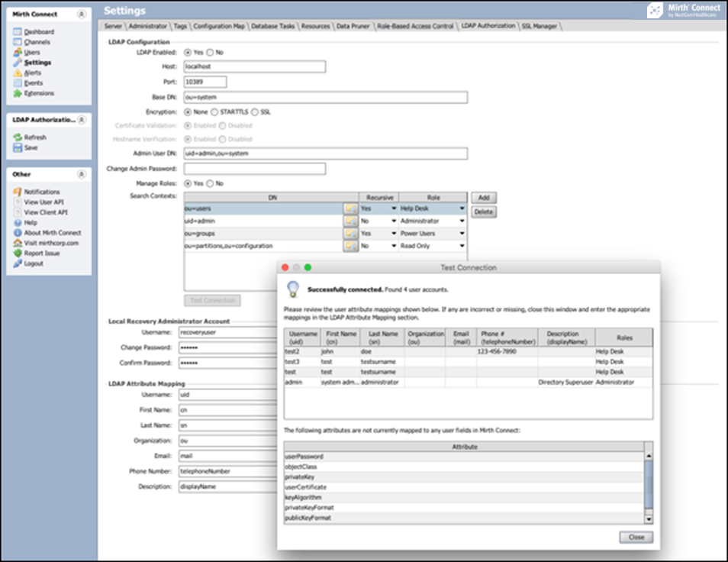Viewport: 728px width, 562px height.
Task: Click the Refresh icon in LDAP tasks
Action: pyautogui.click(x=18, y=137)
